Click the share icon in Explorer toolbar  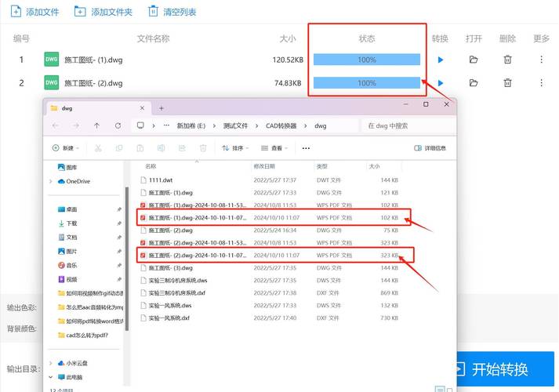click(182, 148)
